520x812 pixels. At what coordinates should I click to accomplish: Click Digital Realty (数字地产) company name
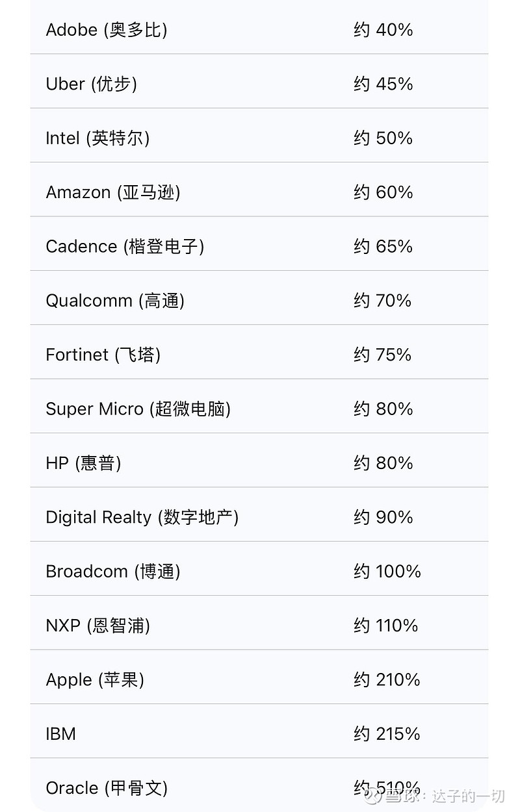[142, 517]
